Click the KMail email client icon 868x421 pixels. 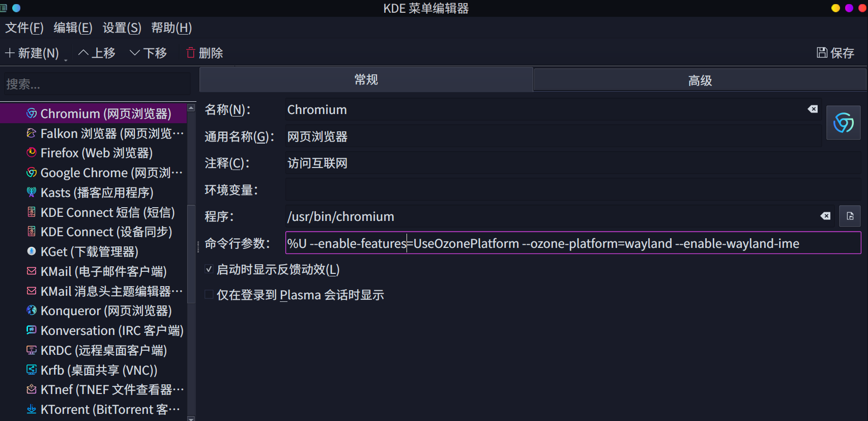coord(31,271)
